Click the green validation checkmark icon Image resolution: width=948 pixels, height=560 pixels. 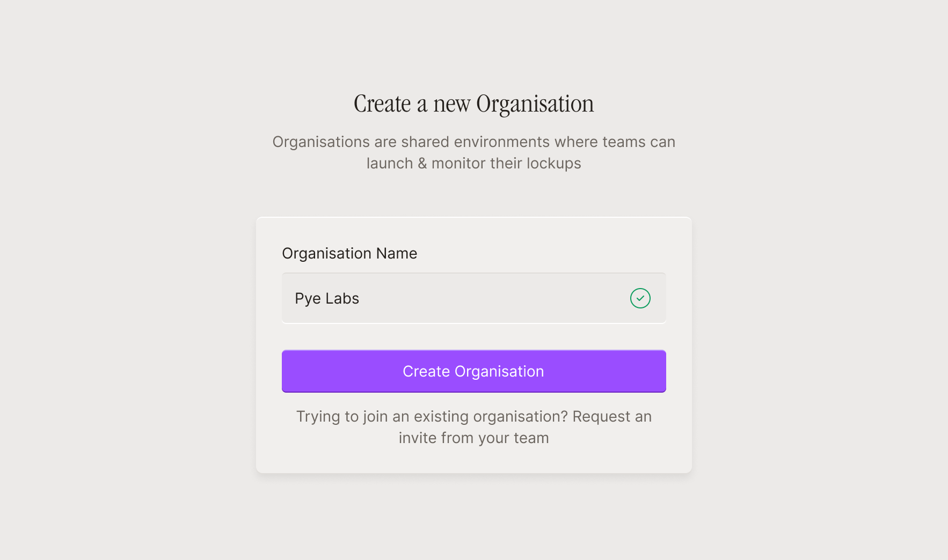pyautogui.click(x=640, y=298)
